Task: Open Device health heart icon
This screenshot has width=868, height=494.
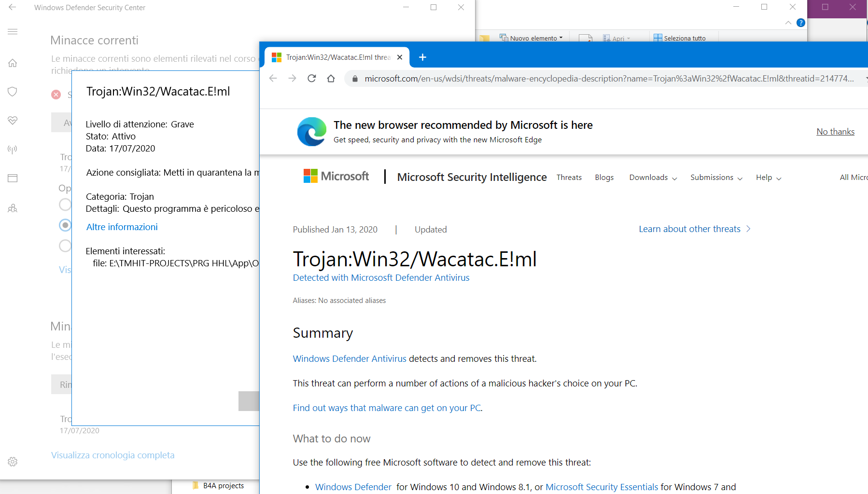Action: pos(13,120)
